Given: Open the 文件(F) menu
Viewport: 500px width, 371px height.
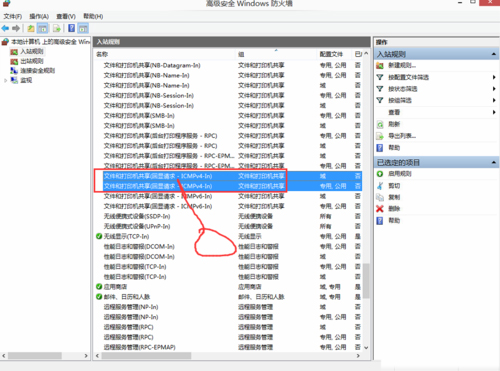Looking at the screenshot, I should [x=13, y=16].
